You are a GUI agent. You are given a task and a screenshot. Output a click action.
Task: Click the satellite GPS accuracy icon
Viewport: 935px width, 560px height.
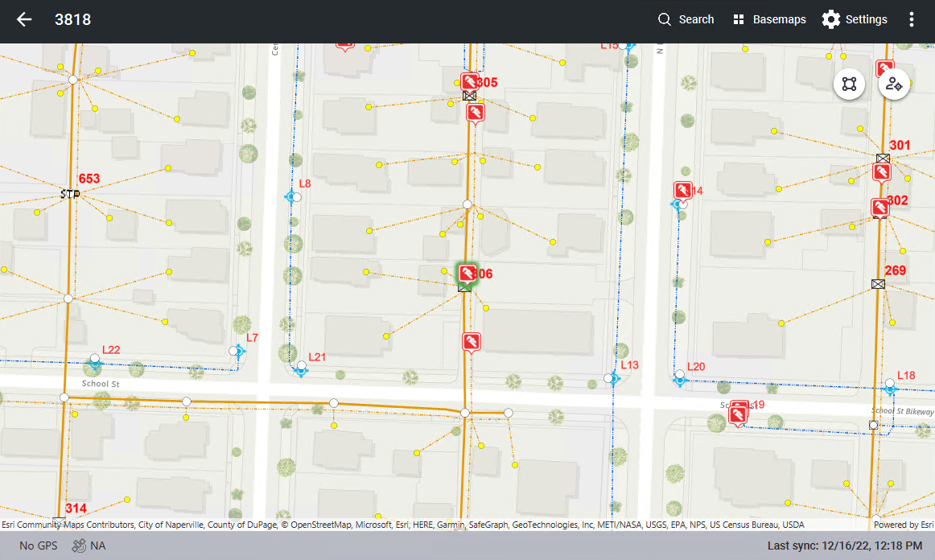coord(79,546)
